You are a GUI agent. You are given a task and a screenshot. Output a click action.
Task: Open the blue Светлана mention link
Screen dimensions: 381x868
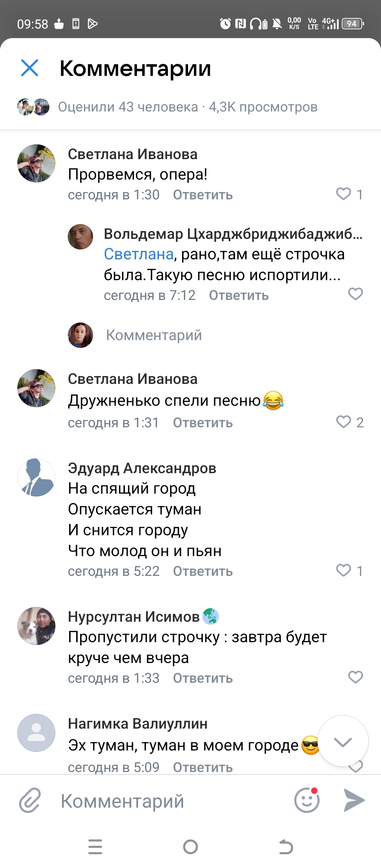[139, 254]
